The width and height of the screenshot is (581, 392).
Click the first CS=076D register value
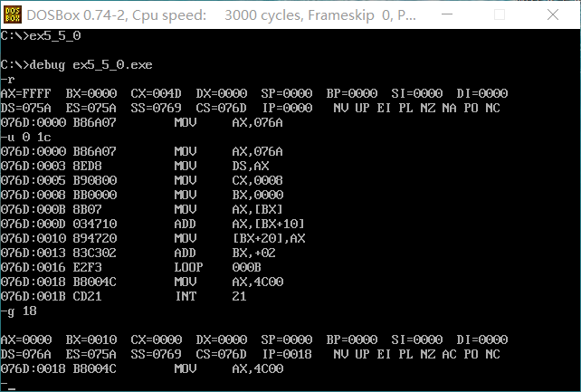(x=221, y=108)
